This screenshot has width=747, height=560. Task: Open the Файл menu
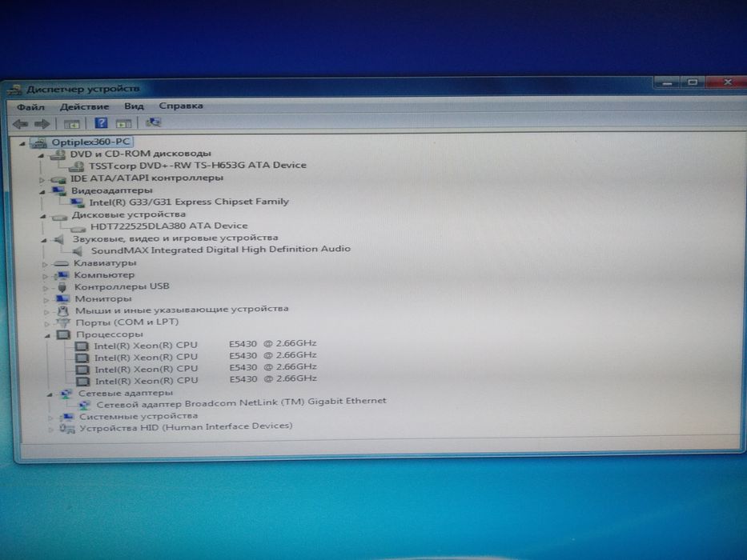[x=30, y=107]
